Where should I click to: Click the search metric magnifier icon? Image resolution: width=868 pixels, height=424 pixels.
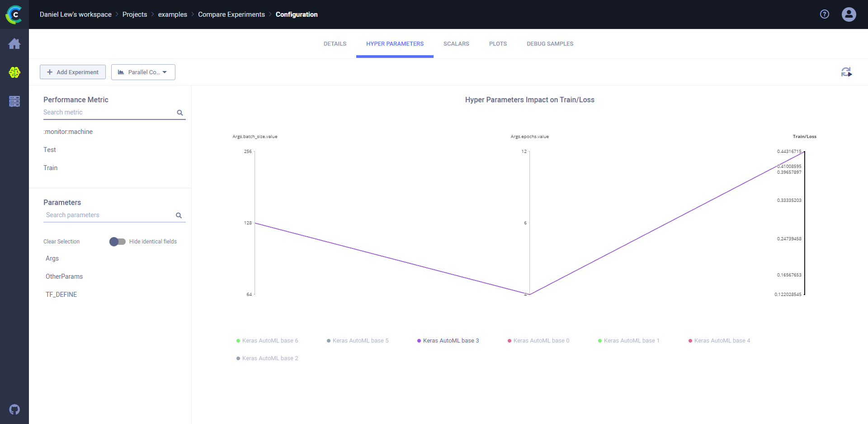pos(180,113)
